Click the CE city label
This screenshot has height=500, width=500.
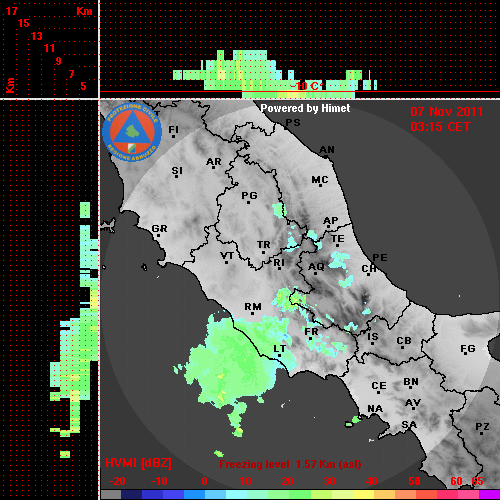coord(379,386)
